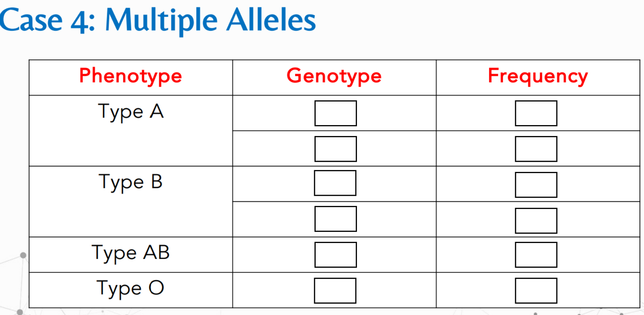This screenshot has height=315, width=644.
Task: Select the Type A phenotype label
Action: coord(131,112)
